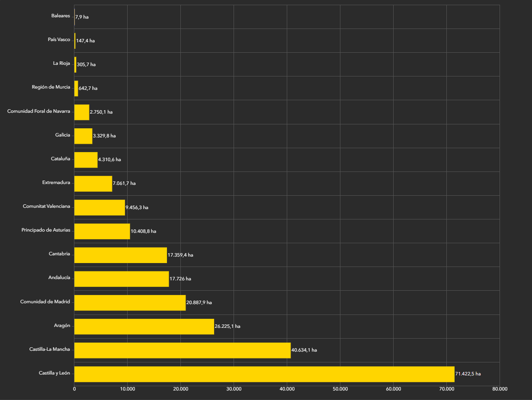The image size is (532, 400).
Task: Click the 642,7 ha value label
Action: point(88,89)
